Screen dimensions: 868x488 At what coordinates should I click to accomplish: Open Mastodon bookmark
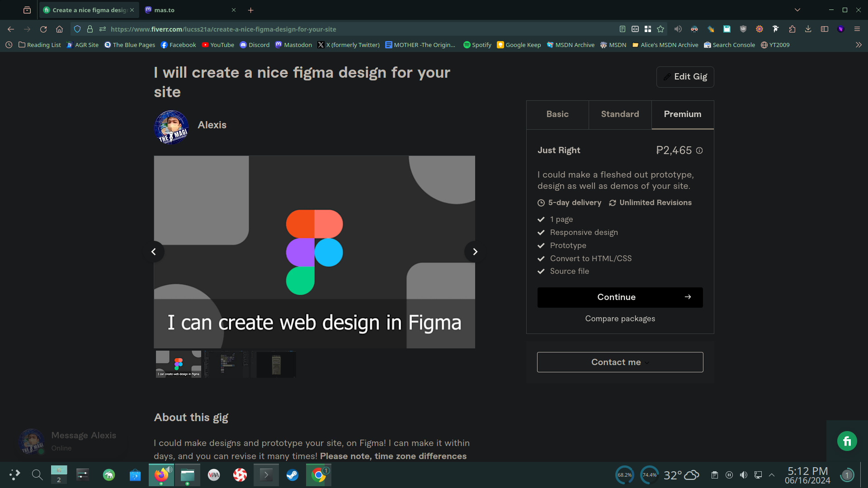tap(293, 45)
